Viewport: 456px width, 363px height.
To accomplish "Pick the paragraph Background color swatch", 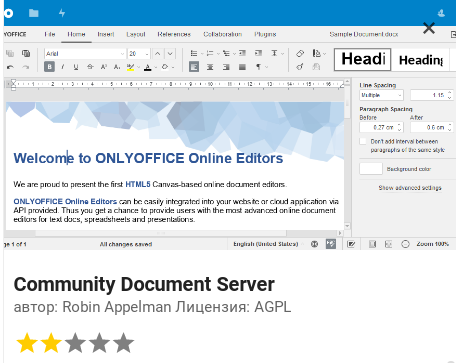I will [x=371, y=169].
